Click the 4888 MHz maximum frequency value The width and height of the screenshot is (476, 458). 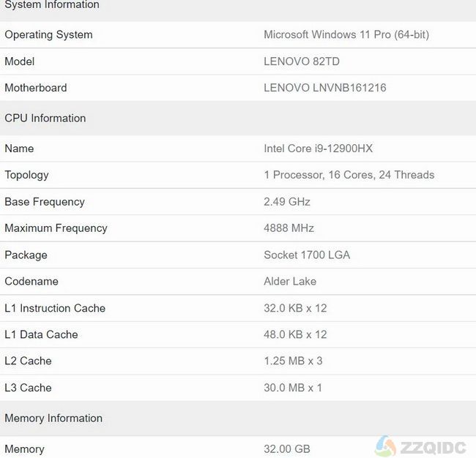coord(289,228)
